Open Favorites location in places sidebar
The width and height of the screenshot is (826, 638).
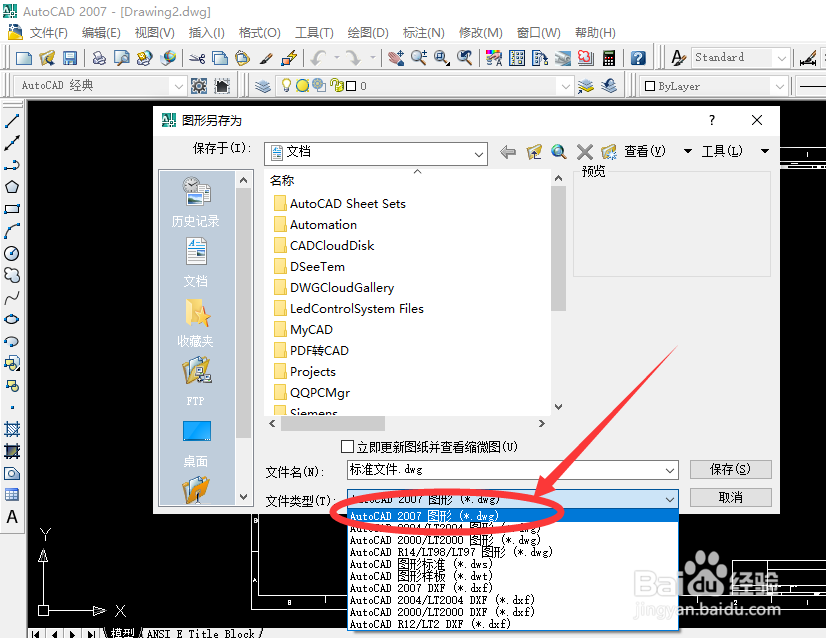[x=195, y=323]
